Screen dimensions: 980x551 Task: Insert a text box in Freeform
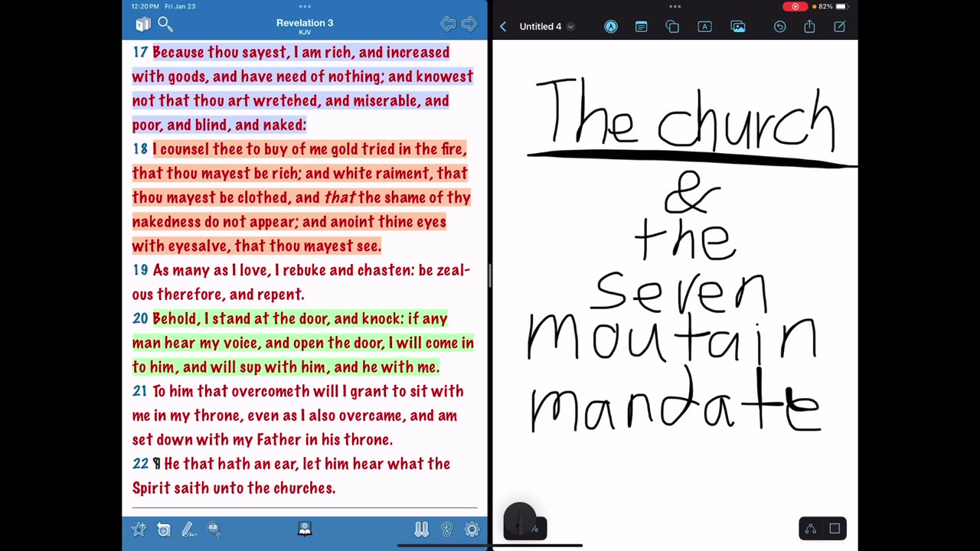[705, 27]
